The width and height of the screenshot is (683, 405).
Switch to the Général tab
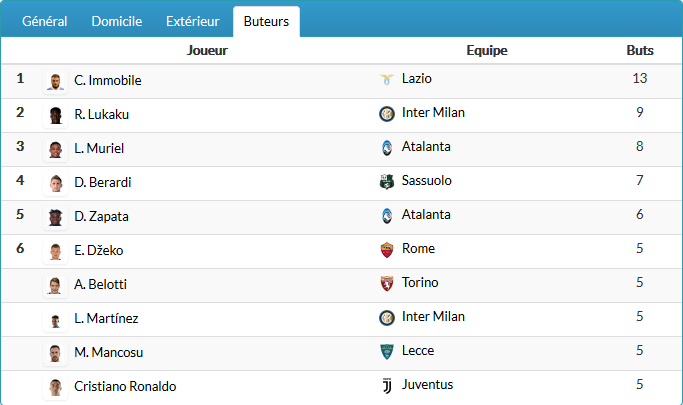pyautogui.click(x=45, y=21)
